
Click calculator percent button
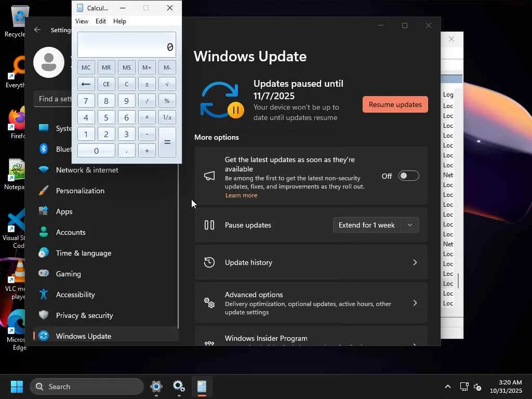(167, 100)
